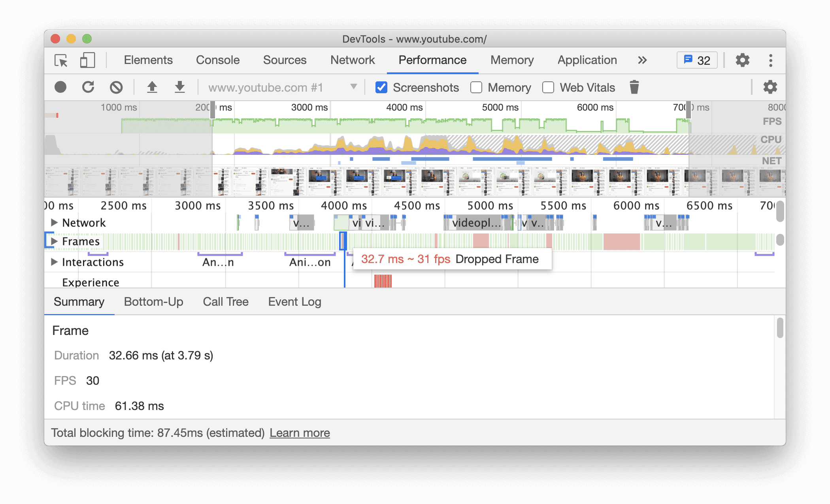
Task: Click the capture settings gear icon
Action: (x=770, y=87)
